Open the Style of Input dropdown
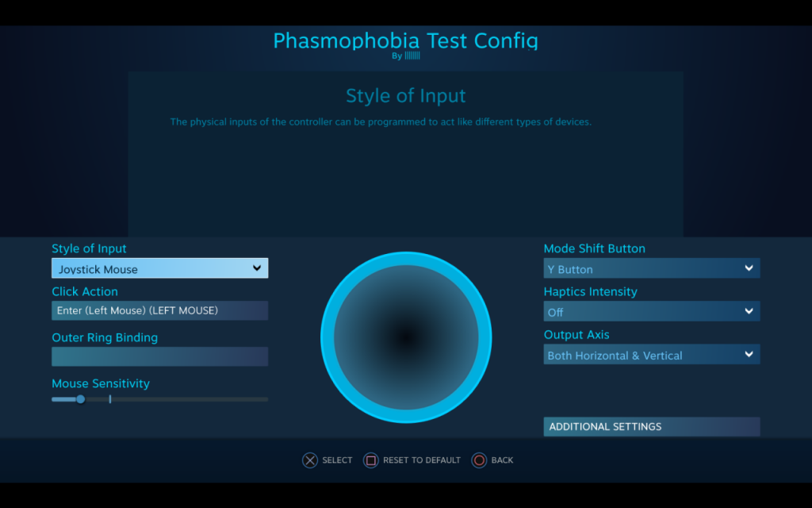812x508 pixels. tap(159, 268)
